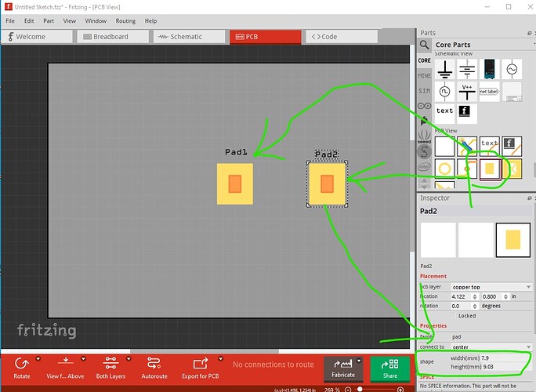Pick the schematic Fritzing logo part
This screenshot has height=392, width=536.
(467, 114)
